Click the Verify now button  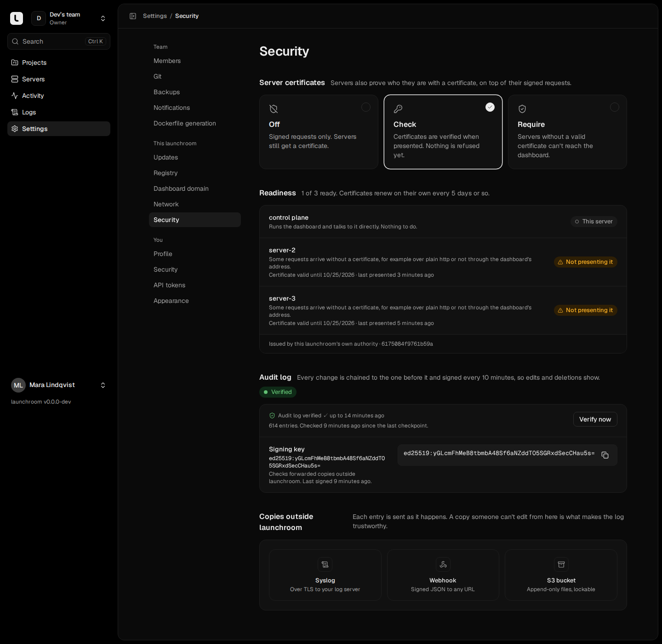coord(595,419)
